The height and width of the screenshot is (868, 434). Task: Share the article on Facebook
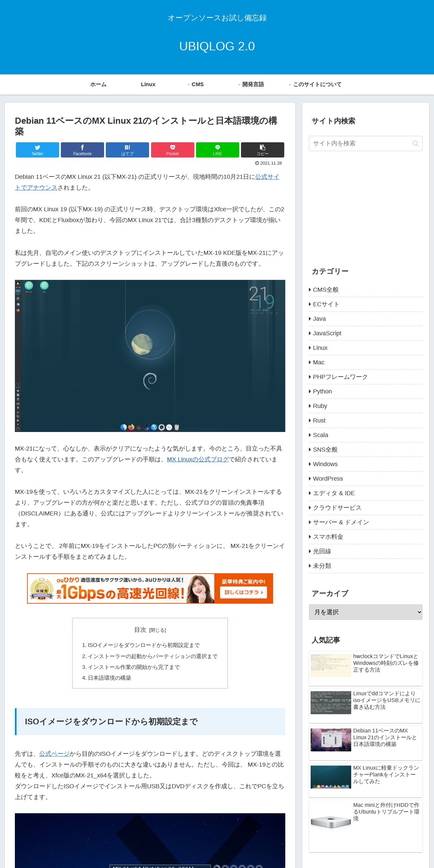(x=82, y=150)
